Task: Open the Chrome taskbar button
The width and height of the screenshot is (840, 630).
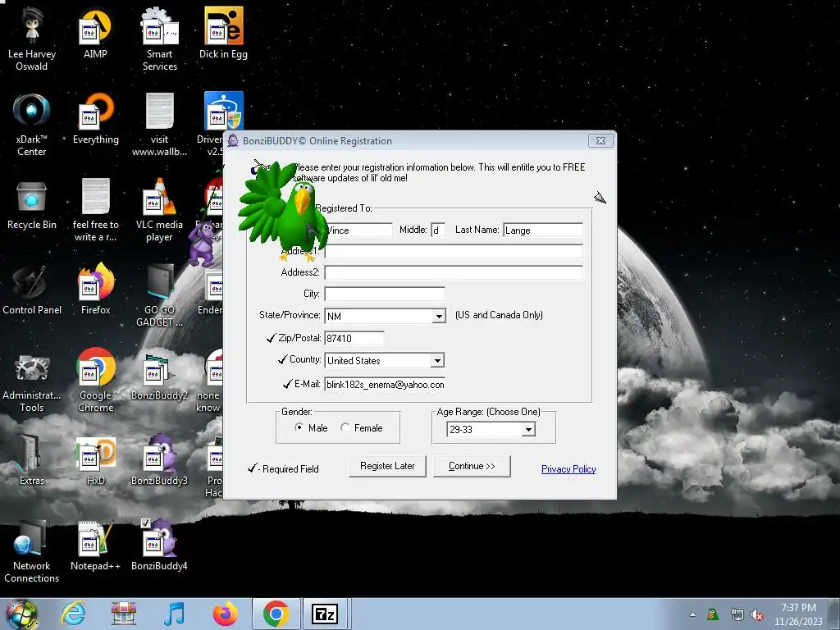Action: click(x=276, y=614)
